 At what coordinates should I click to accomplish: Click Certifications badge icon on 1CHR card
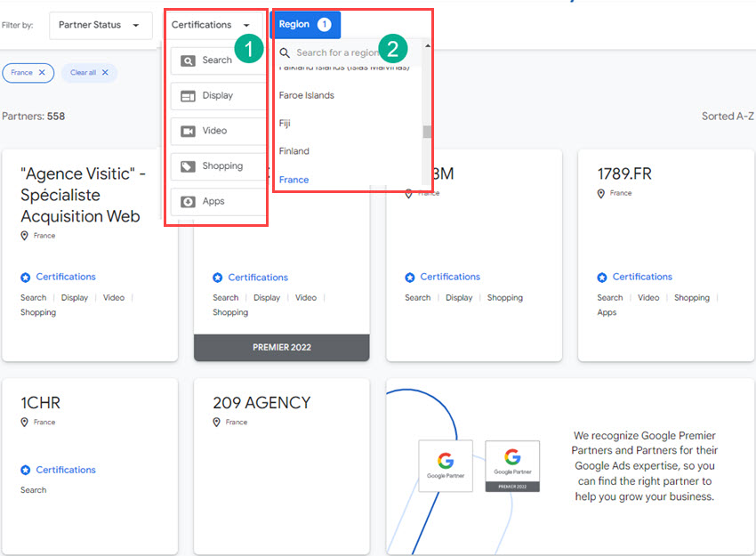tap(26, 471)
